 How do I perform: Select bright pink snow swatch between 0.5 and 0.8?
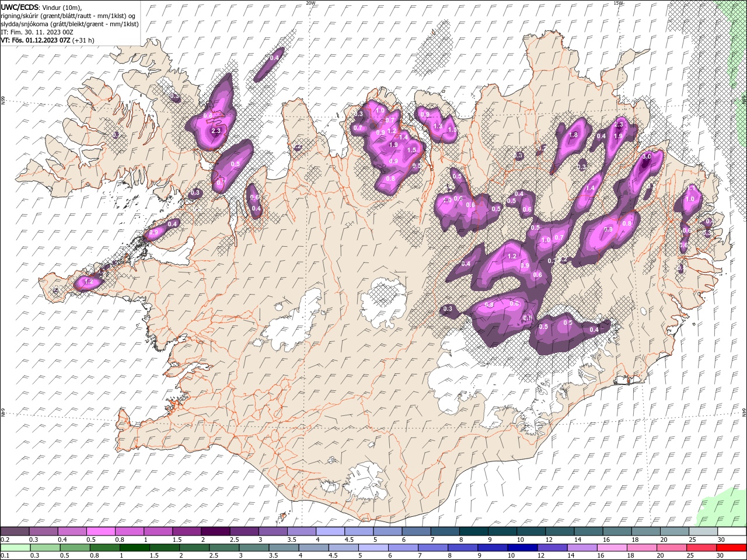(101, 531)
